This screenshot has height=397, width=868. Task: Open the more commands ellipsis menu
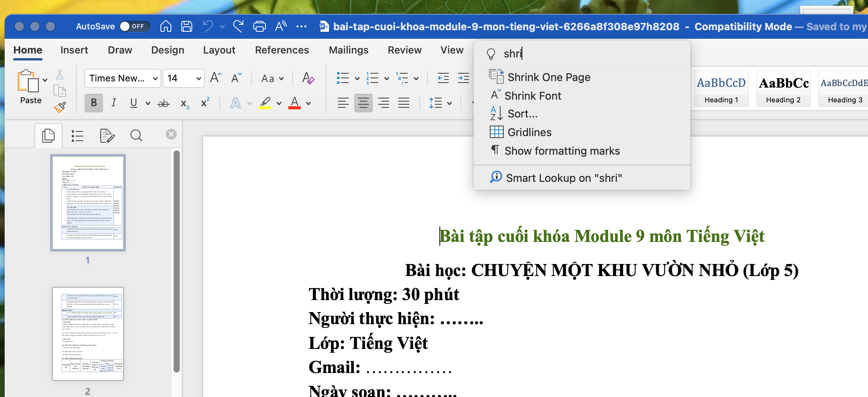click(301, 26)
